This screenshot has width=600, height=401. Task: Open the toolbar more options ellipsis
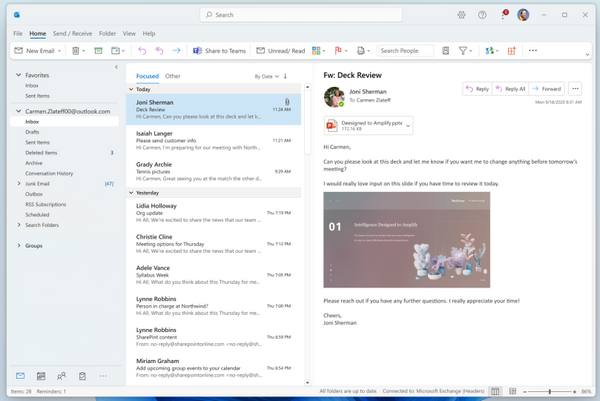point(533,50)
